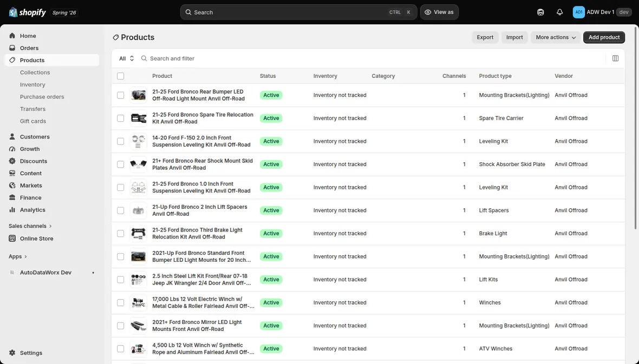639x364 pixels.
Task: Toggle the select-all products checkbox
Action: coord(121,76)
